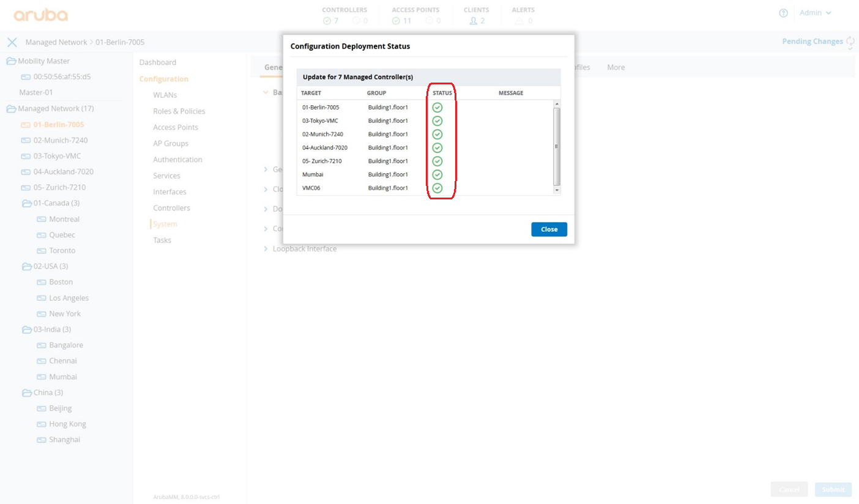
Task: Go to Interfaces
Action: [x=169, y=192]
